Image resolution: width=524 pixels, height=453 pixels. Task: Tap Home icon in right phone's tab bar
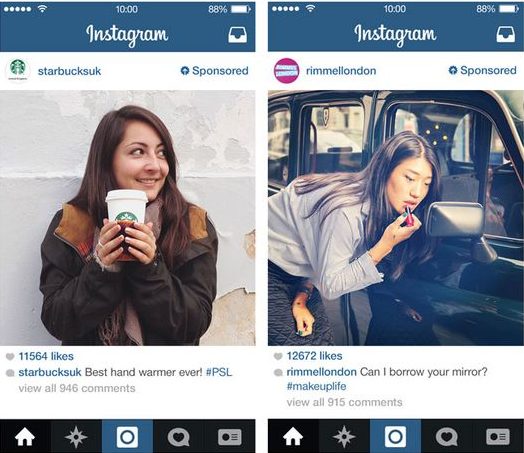[x=293, y=437]
